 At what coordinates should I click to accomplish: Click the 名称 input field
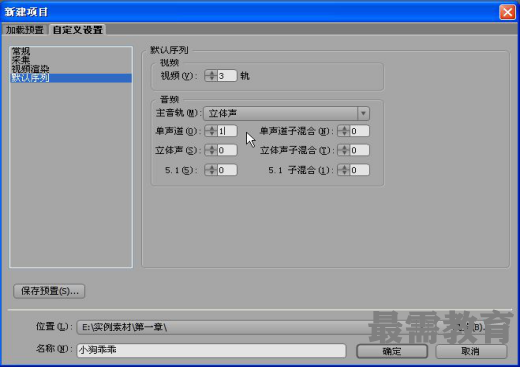[211, 350]
